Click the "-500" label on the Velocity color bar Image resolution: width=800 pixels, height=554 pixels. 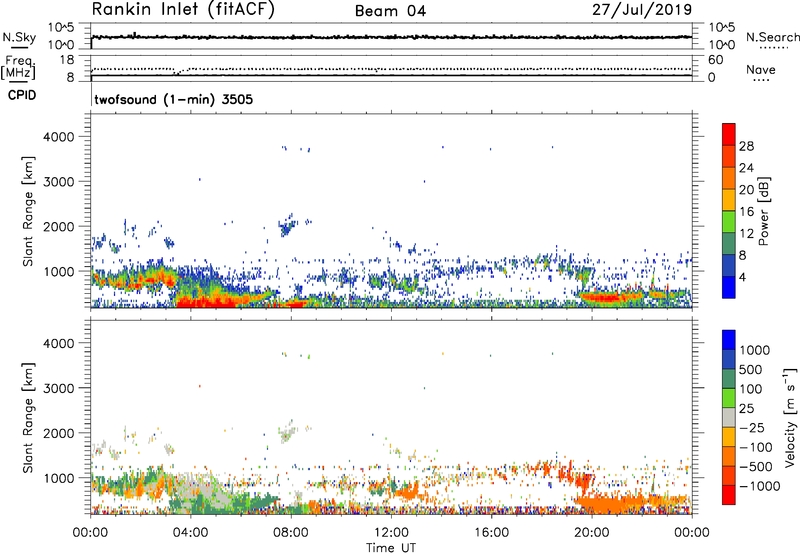point(756,467)
